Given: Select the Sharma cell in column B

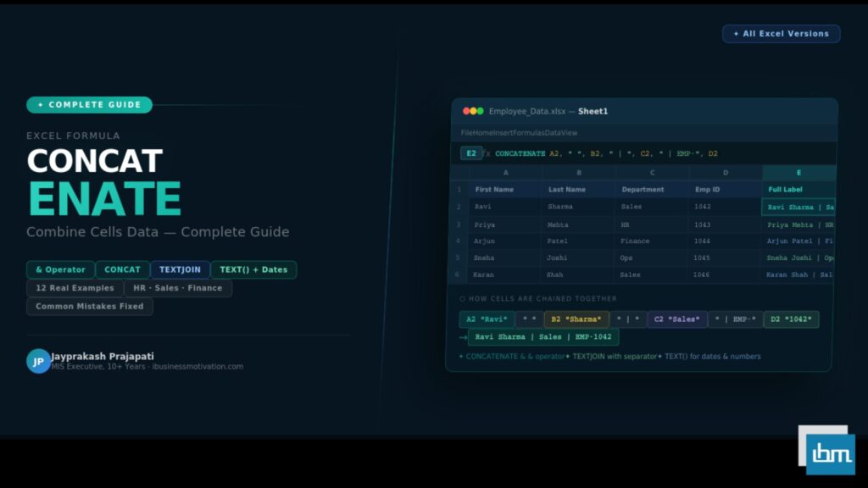Looking at the screenshot, I should (x=578, y=207).
